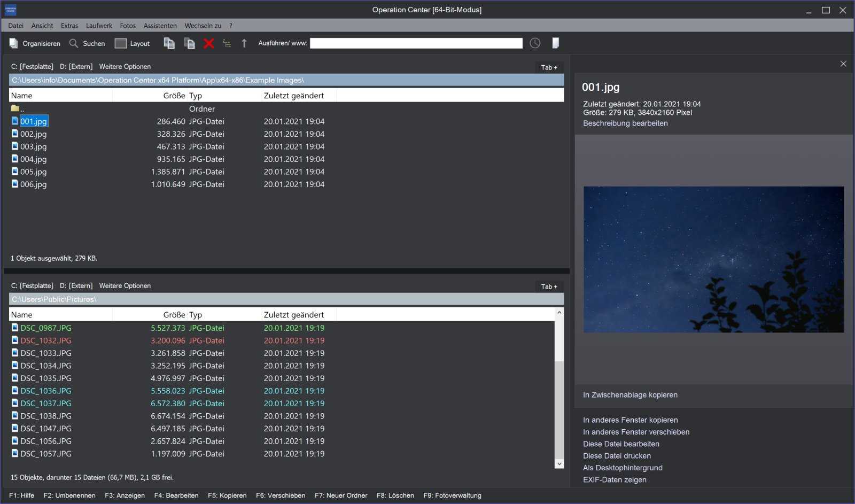Click F5: Kopieren in bottom bar
Image resolution: width=855 pixels, height=504 pixels.
(227, 495)
